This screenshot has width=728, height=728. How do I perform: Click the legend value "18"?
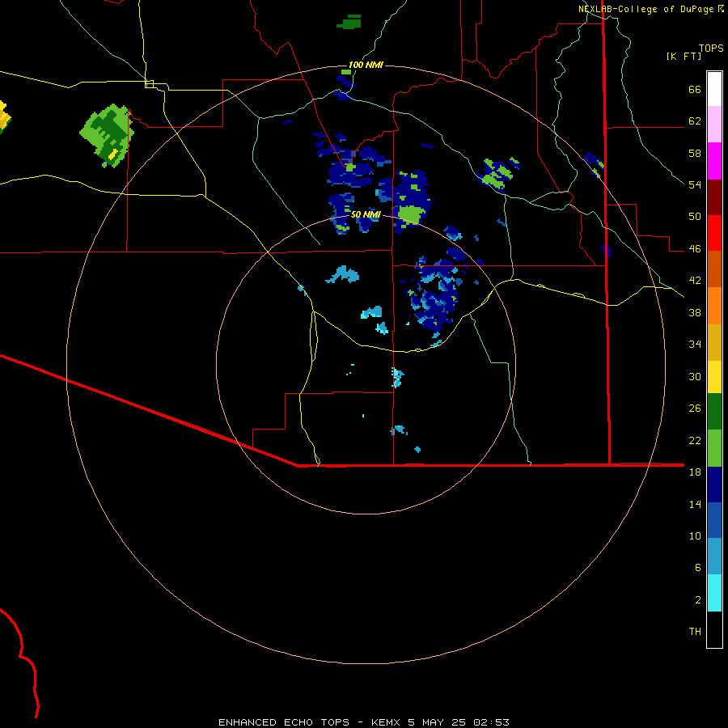(695, 472)
